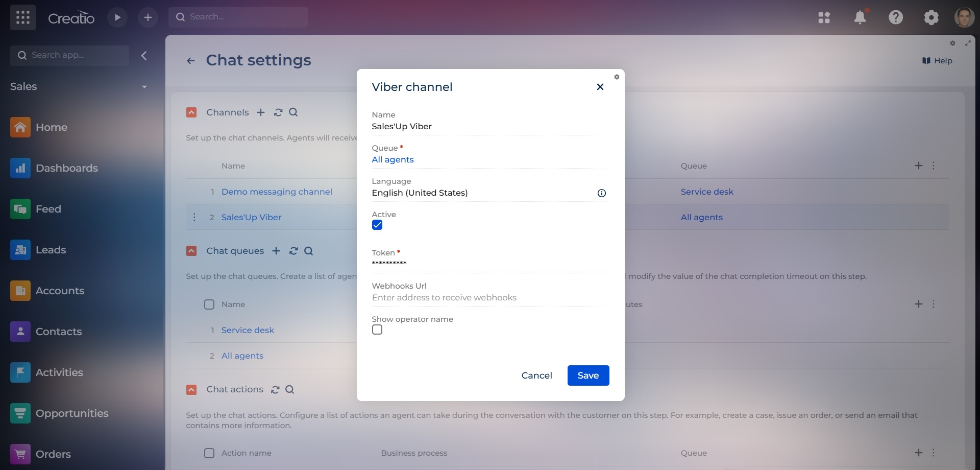The height and width of the screenshot is (470, 980).
Task: Click the Name field in dialog
Action: tap(490, 127)
